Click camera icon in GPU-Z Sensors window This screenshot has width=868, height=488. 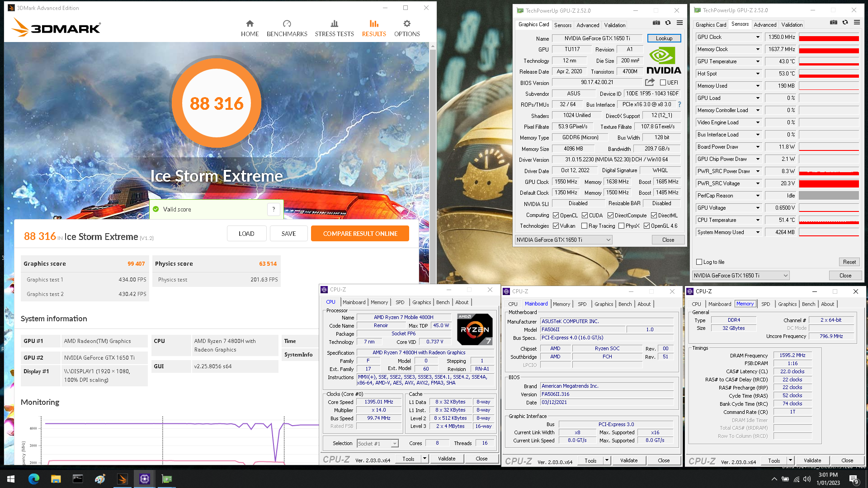point(834,22)
